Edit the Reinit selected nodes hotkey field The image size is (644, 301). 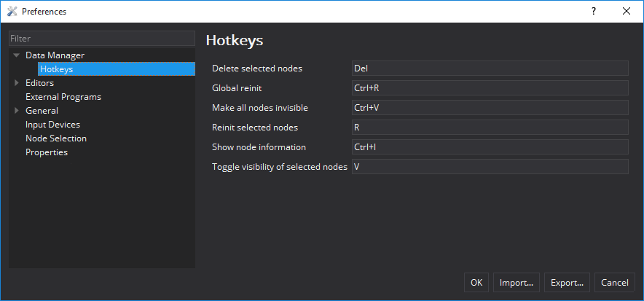click(x=490, y=128)
